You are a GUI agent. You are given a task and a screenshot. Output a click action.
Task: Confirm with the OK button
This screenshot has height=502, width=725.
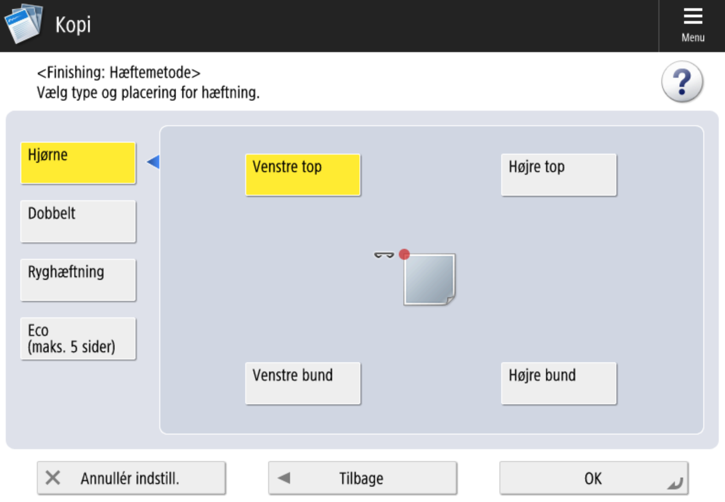[x=594, y=478]
